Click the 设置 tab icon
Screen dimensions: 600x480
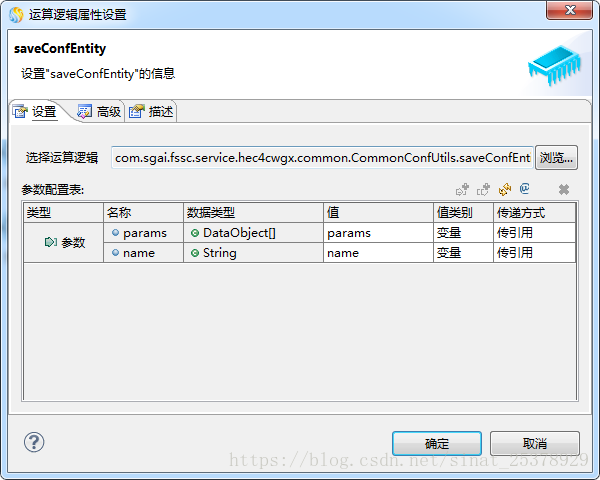(20, 111)
